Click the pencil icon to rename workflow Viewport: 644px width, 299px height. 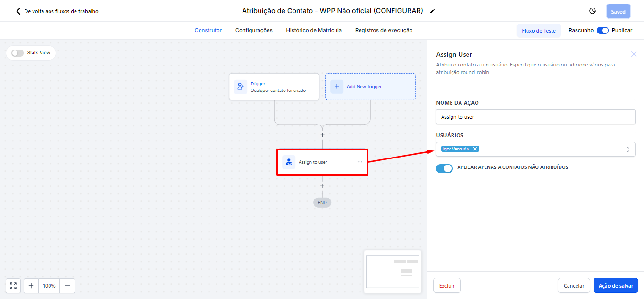coord(433,11)
